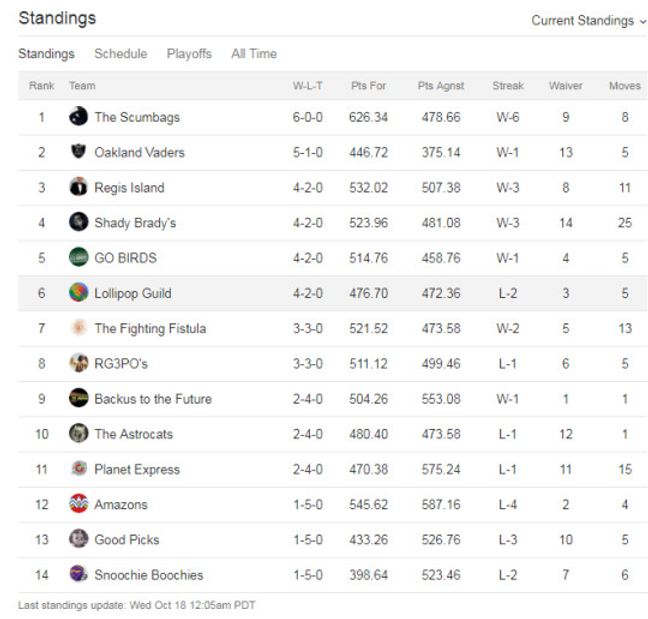Click Shady Brady's team avatar icon

point(78,222)
